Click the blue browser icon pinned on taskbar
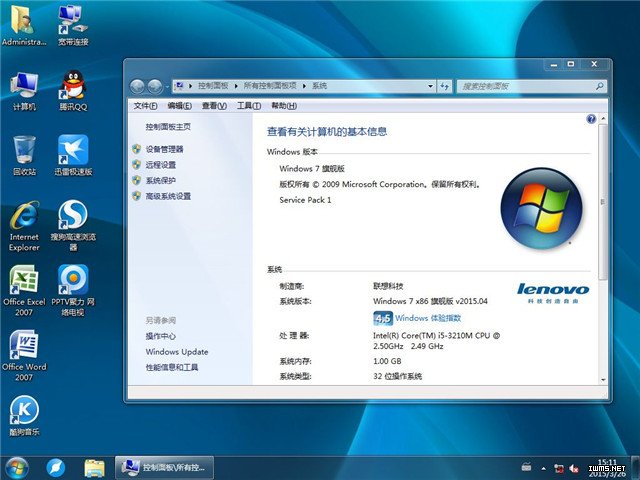The image size is (640, 480). click(56, 468)
